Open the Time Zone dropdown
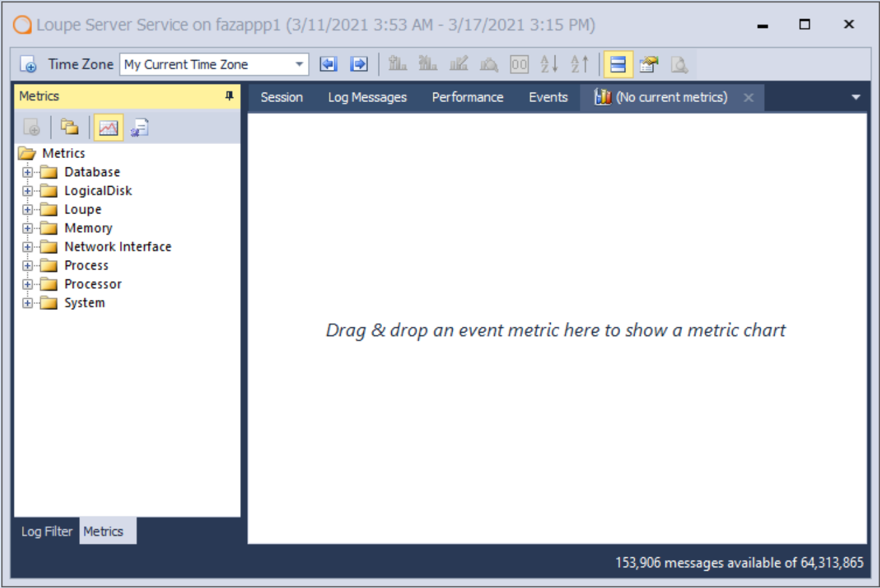The width and height of the screenshot is (880, 588). (x=299, y=65)
